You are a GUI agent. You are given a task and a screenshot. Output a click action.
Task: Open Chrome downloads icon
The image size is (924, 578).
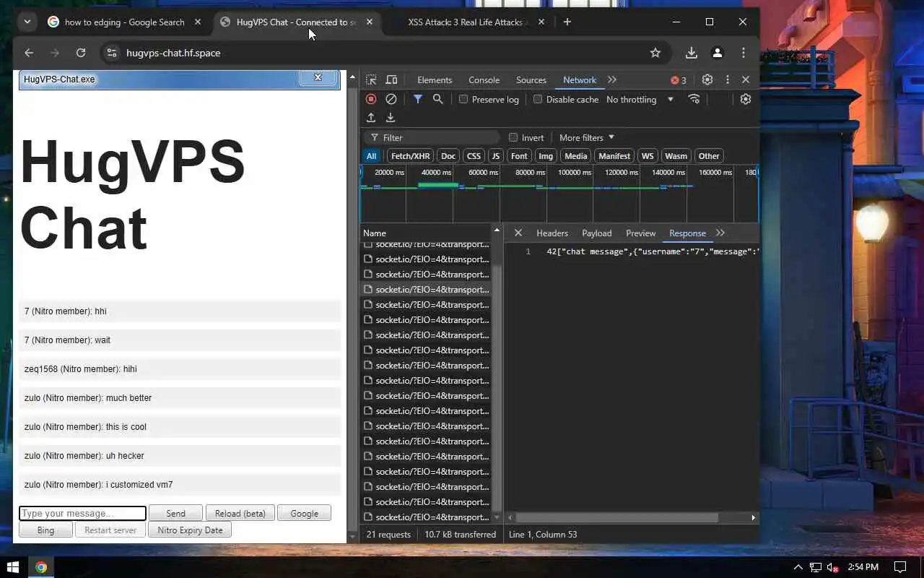[692, 53]
